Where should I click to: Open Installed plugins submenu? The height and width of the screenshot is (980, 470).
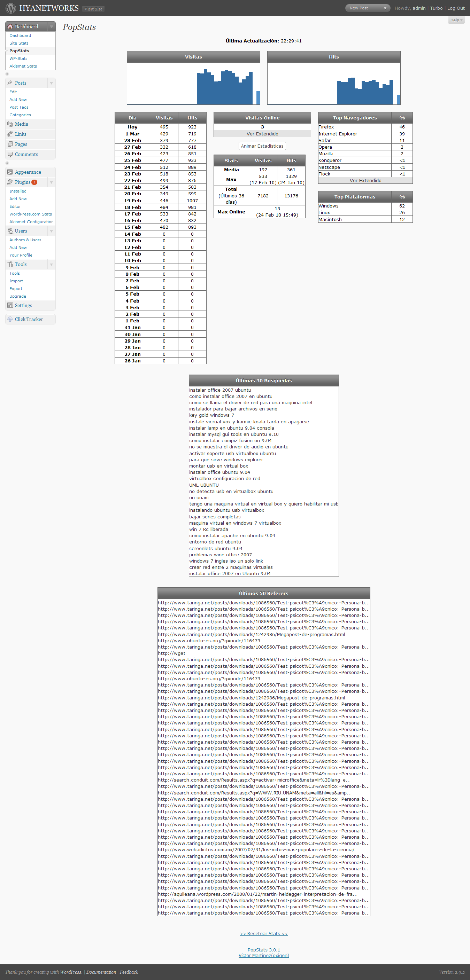(18, 191)
